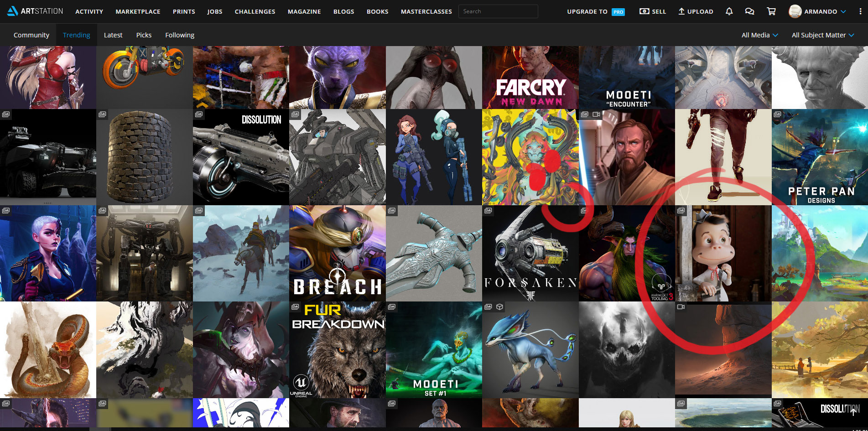Open the Blogs section
This screenshot has width=868, height=431.
344,11
